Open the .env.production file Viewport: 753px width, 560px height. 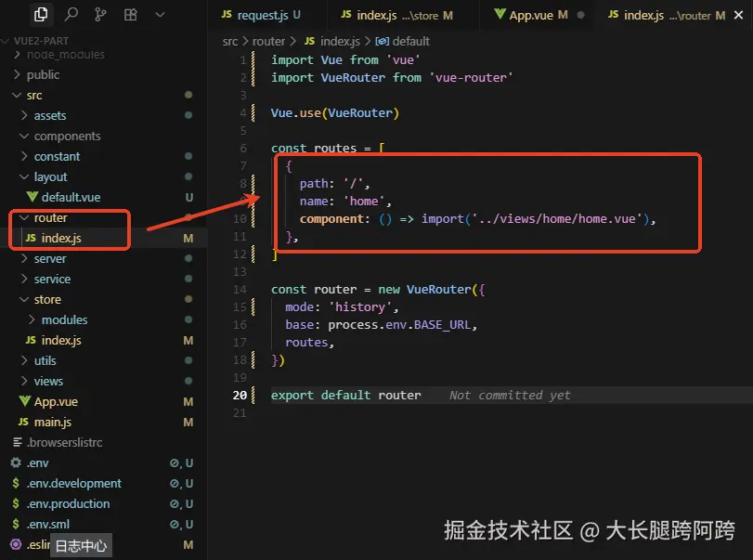pyautogui.click(x=68, y=503)
